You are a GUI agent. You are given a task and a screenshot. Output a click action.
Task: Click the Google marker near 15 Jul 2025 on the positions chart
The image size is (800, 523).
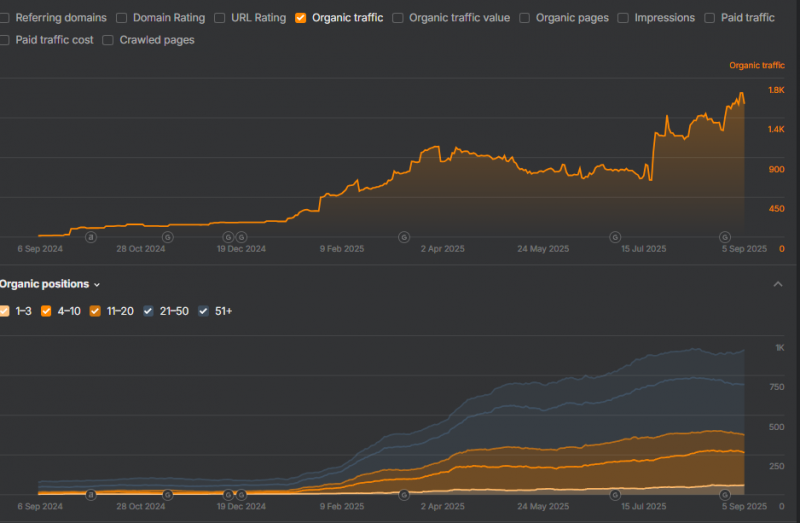click(x=615, y=494)
